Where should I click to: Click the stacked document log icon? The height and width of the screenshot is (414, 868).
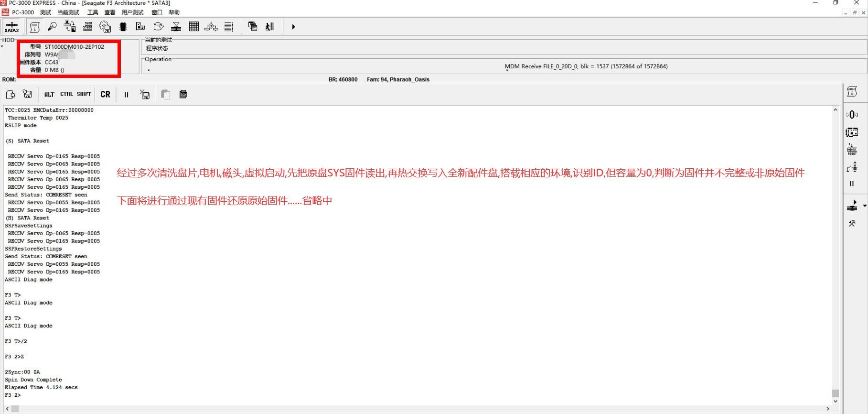[183, 94]
